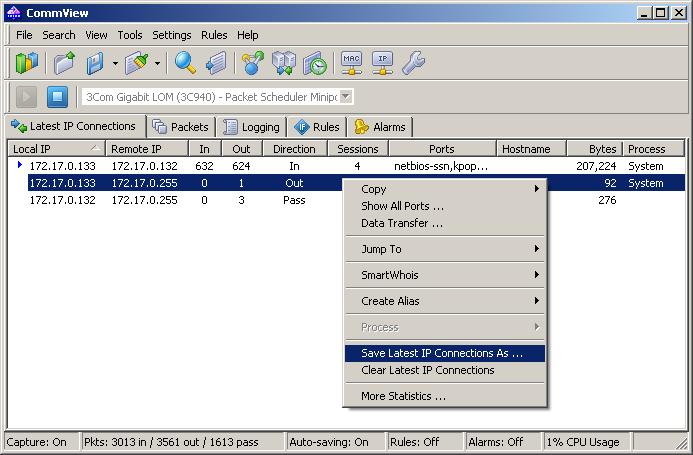Open the Tools menu
Image resolution: width=693 pixels, height=455 pixels.
[130, 35]
